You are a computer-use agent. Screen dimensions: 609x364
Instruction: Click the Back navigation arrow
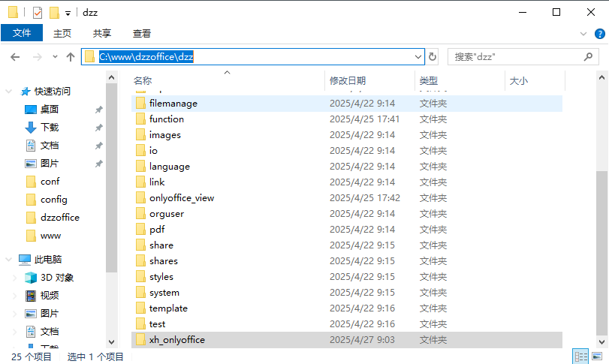coord(15,57)
